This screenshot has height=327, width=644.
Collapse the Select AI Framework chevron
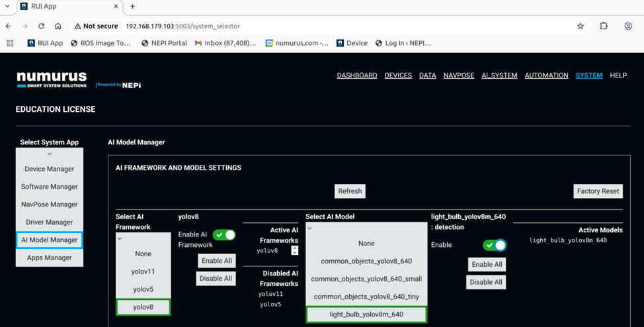120,239
